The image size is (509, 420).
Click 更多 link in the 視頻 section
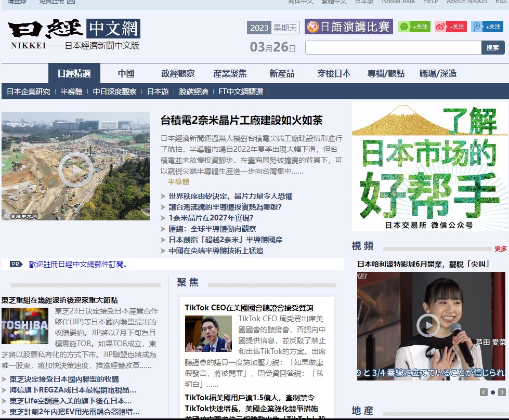[500, 248]
